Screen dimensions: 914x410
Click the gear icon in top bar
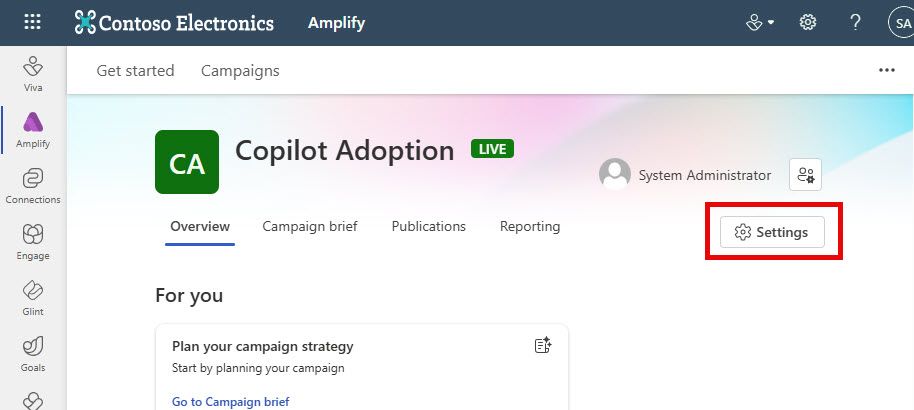tap(807, 23)
